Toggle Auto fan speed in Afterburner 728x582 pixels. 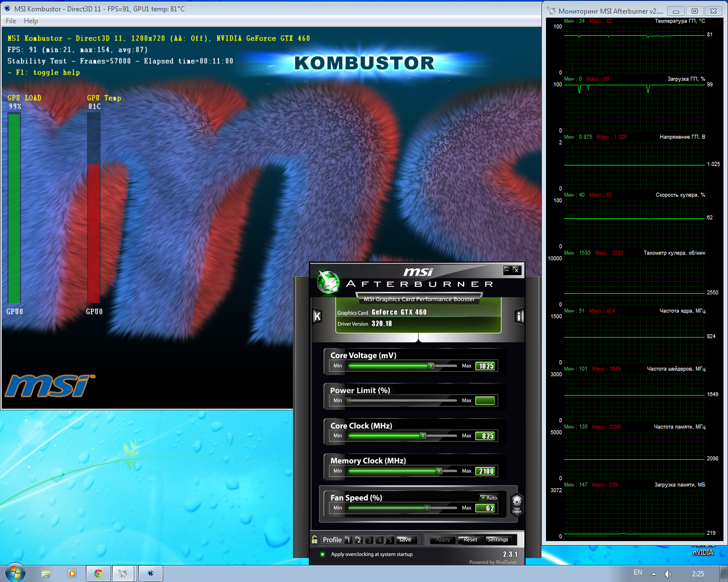489,497
